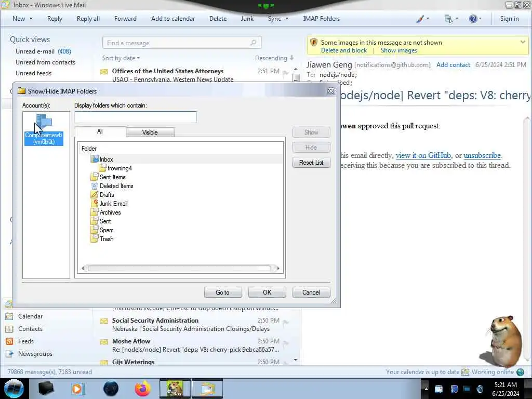Select the Trash folder
This screenshot has width=532, height=399.
[x=106, y=239]
